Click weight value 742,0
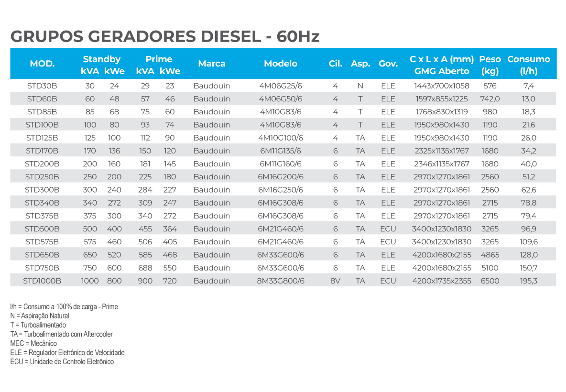The image size is (566, 392). click(x=490, y=99)
